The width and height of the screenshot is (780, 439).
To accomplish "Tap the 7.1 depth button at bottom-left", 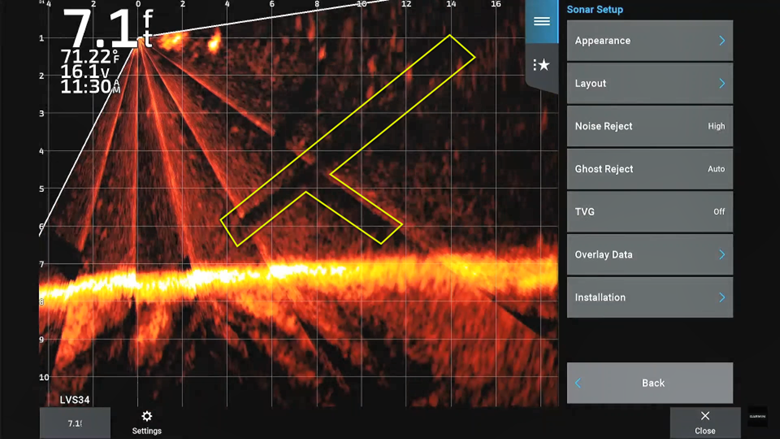I will click(75, 423).
